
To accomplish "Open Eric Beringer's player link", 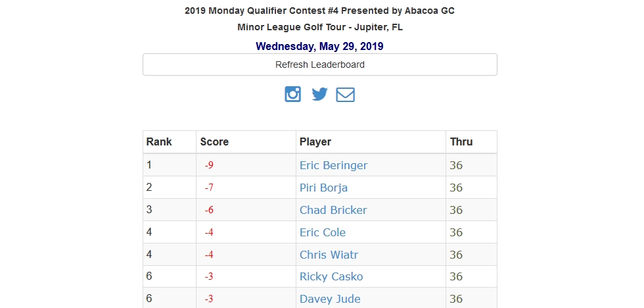I will [334, 165].
